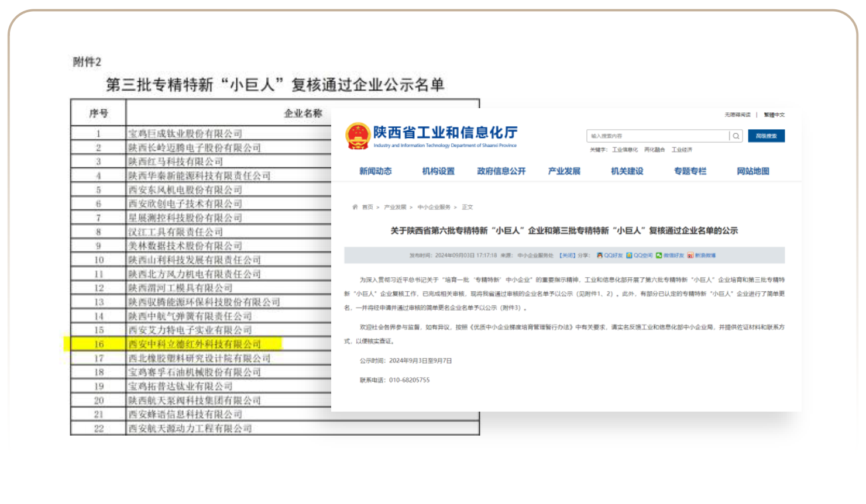This screenshot has width=866, height=504.
Task: Select row 陕西渭河工模具有限公司
Action: (180, 288)
